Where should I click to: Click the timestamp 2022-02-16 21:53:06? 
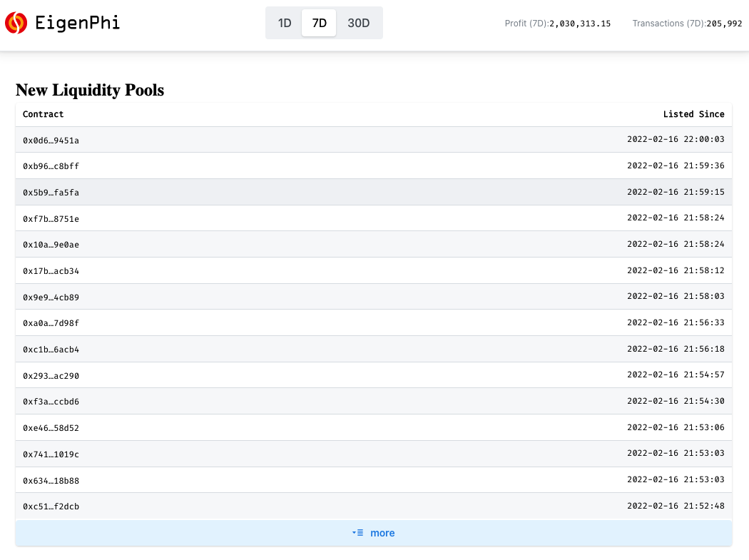tap(676, 427)
